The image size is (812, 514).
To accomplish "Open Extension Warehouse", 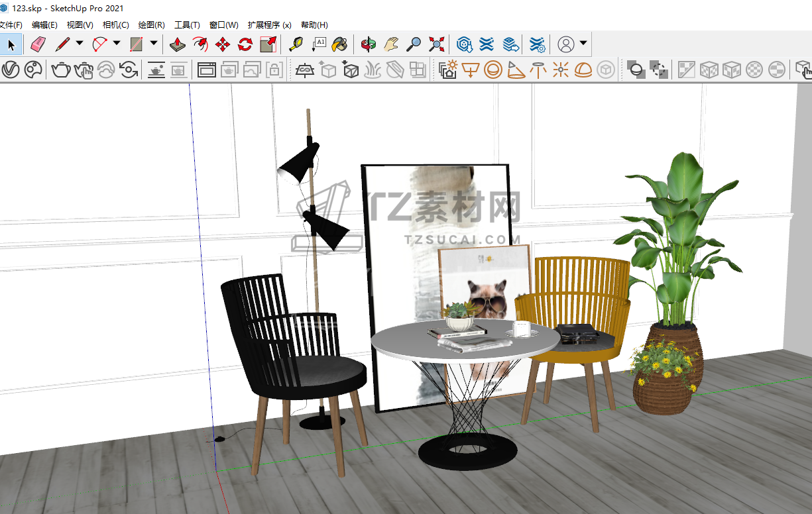I will click(487, 44).
